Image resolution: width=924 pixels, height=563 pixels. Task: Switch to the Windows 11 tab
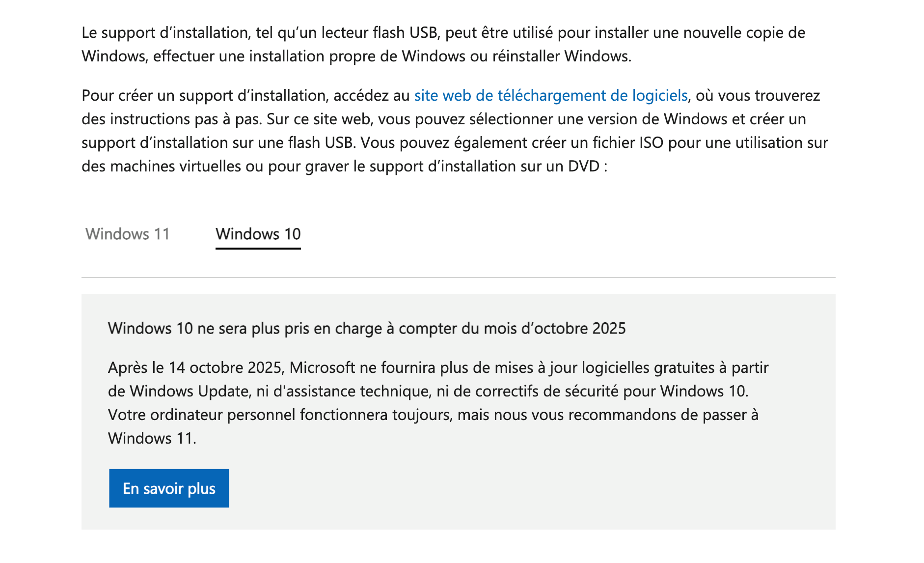(127, 234)
